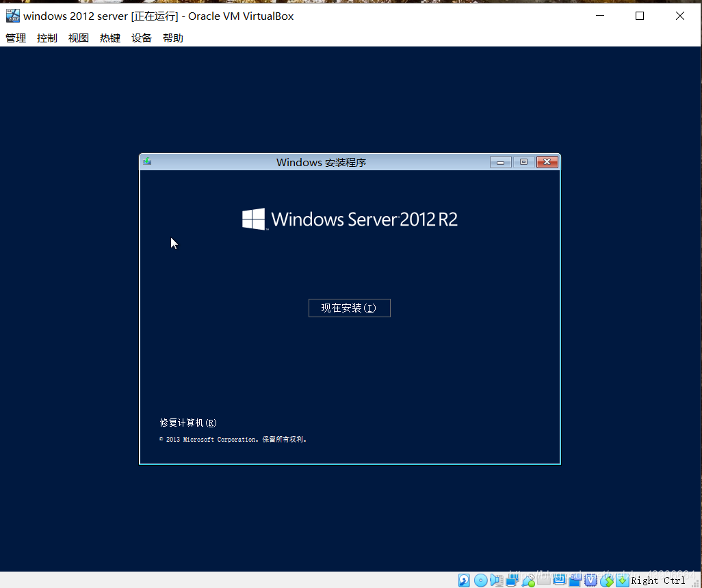Open the network adapters status icon

pyautogui.click(x=512, y=580)
